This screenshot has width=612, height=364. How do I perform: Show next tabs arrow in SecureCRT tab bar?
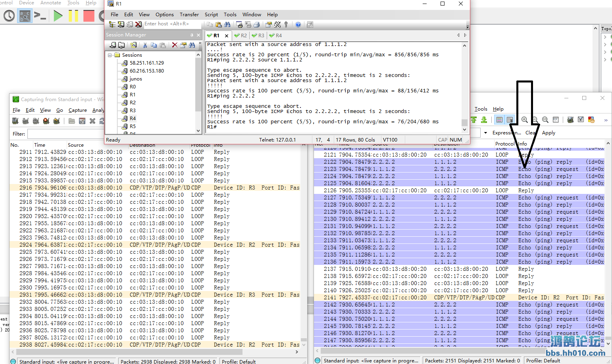pyautogui.click(x=466, y=35)
